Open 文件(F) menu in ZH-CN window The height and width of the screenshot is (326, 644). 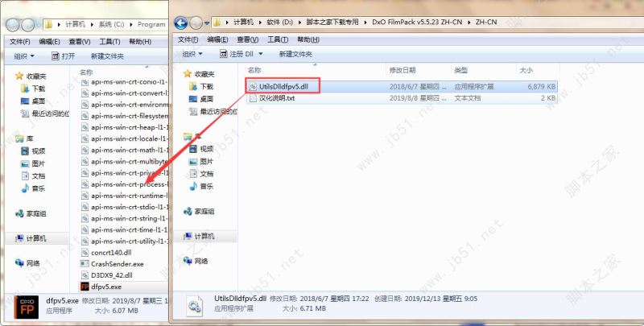click(x=188, y=39)
